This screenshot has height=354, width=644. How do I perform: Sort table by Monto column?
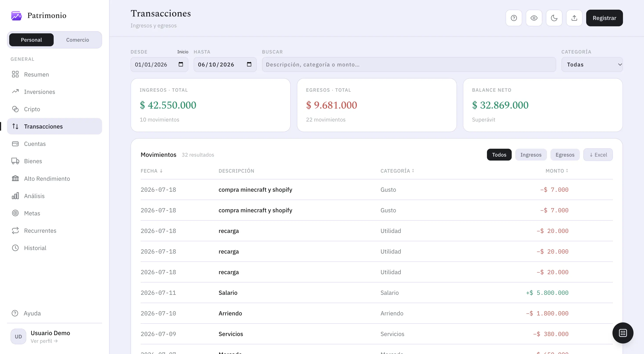557,171
